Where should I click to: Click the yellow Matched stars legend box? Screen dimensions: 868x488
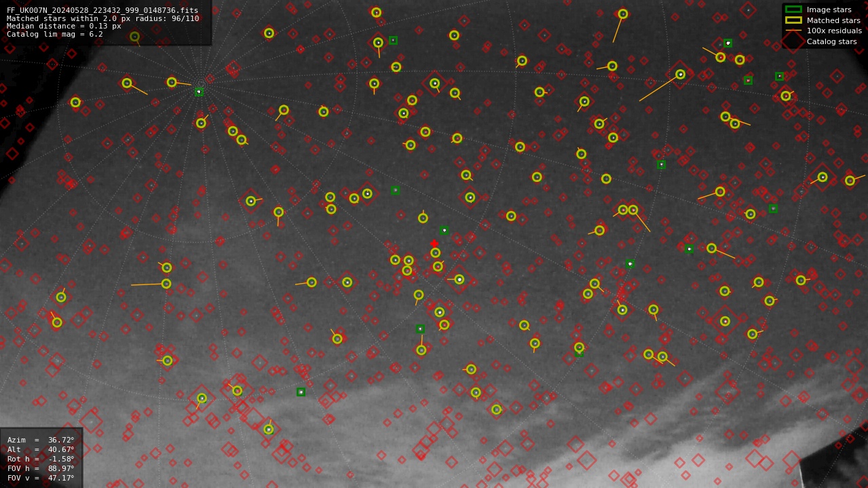pyautogui.click(x=793, y=20)
